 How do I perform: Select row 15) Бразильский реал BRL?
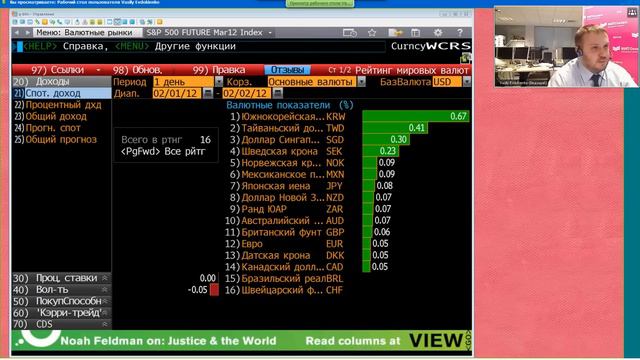click(284, 278)
